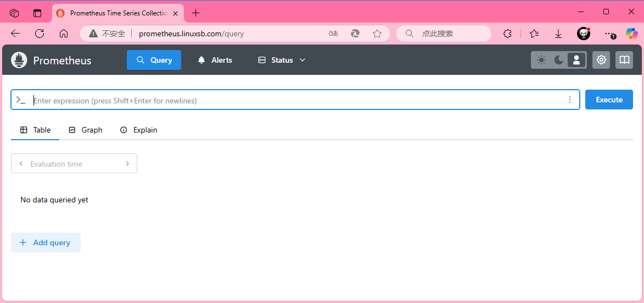Screen dimensions: 644x303
Task: Select the Table tab
Action: 35,130
